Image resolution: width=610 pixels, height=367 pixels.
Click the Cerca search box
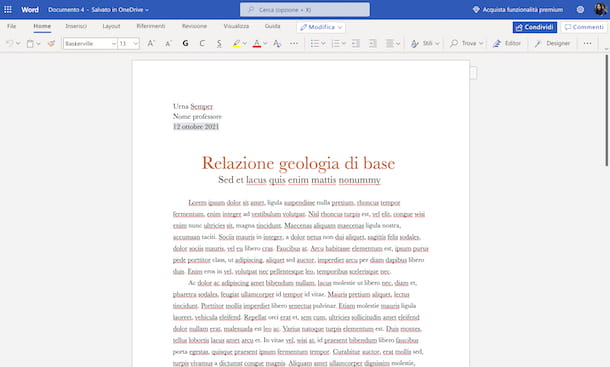click(305, 9)
